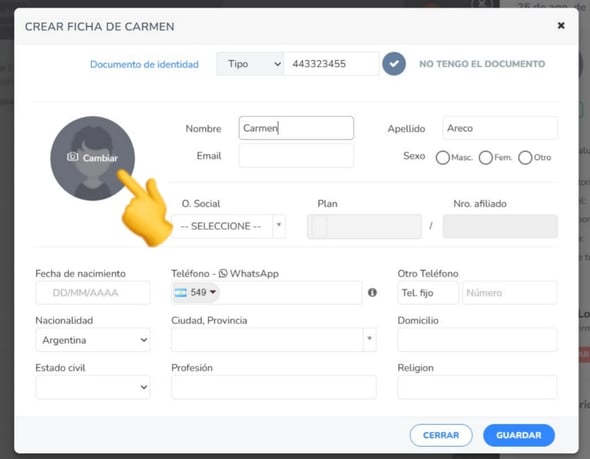
Task: Close the Crear Ficha dialog
Action: [561, 26]
